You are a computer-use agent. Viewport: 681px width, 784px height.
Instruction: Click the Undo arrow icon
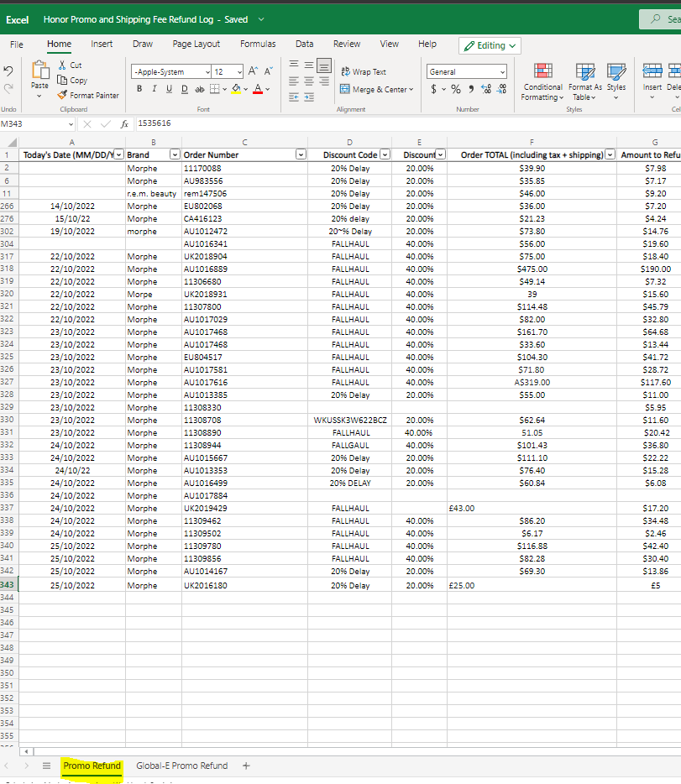tap(8, 71)
